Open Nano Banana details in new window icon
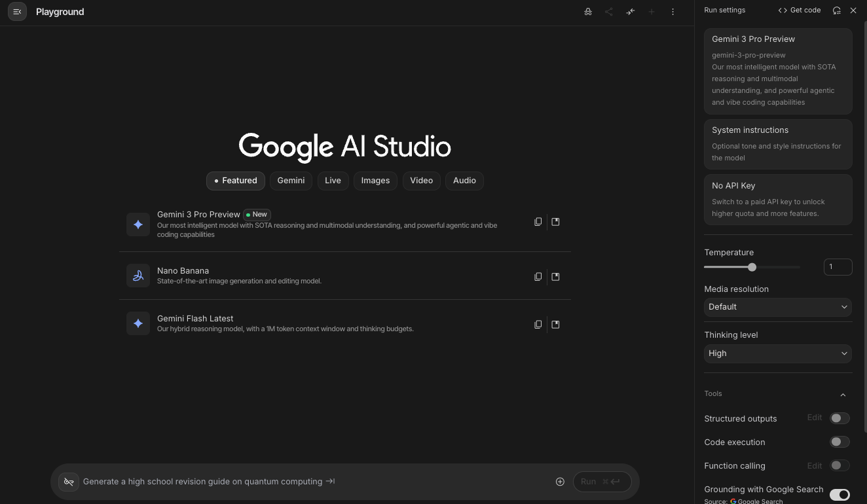 click(x=555, y=277)
